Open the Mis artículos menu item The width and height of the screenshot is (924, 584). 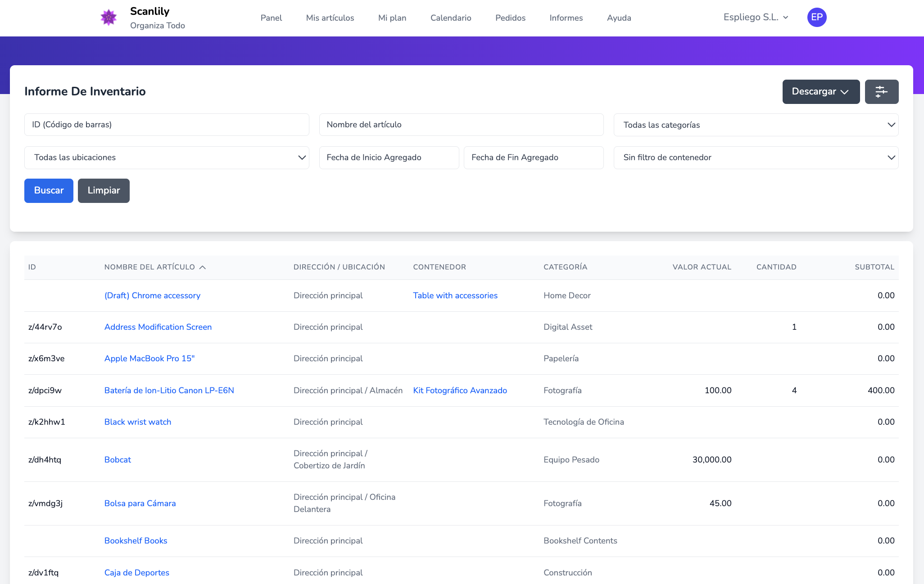pyautogui.click(x=330, y=18)
